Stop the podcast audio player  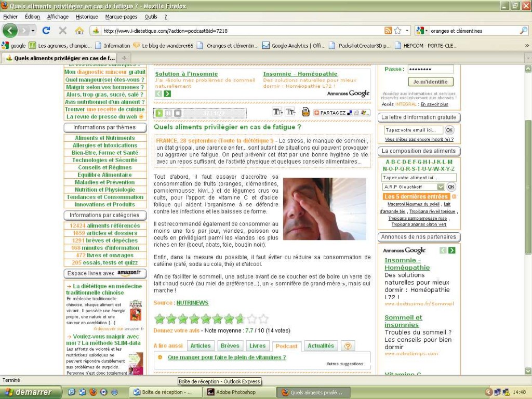(x=178, y=113)
